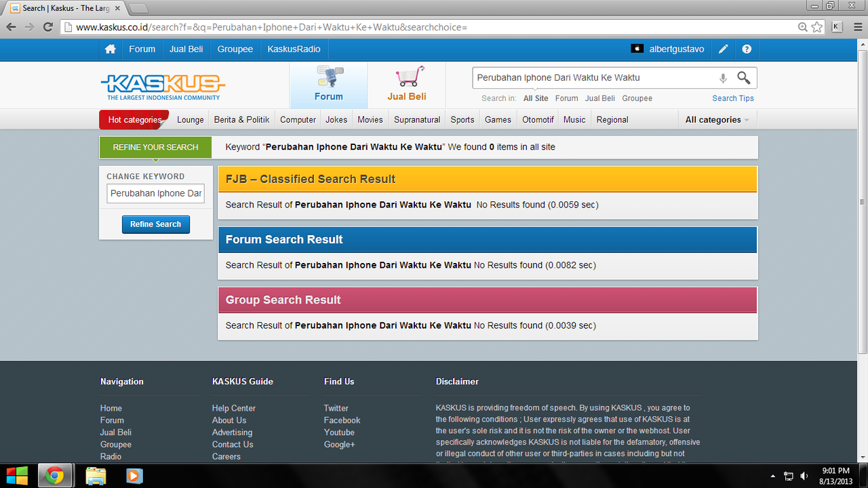Open a new browser tab
868x488 pixels.
(x=138, y=8)
